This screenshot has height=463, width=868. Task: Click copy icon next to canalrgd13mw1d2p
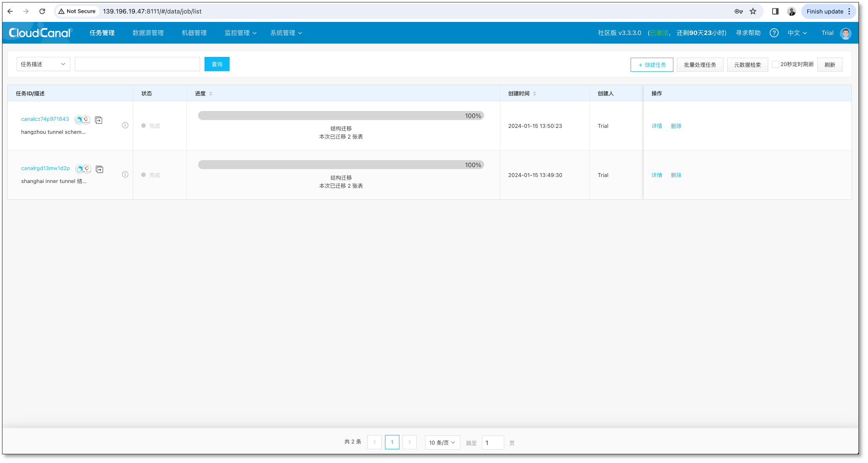click(x=100, y=169)
